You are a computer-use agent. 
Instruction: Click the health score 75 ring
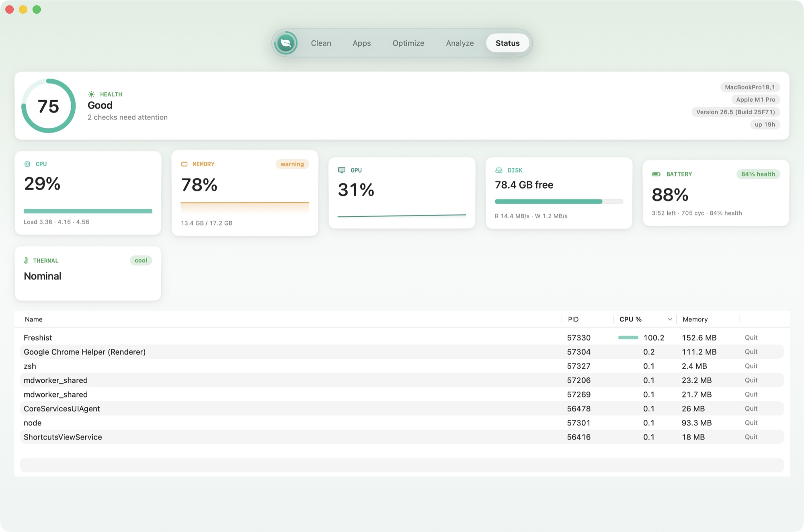pos(49,106)
